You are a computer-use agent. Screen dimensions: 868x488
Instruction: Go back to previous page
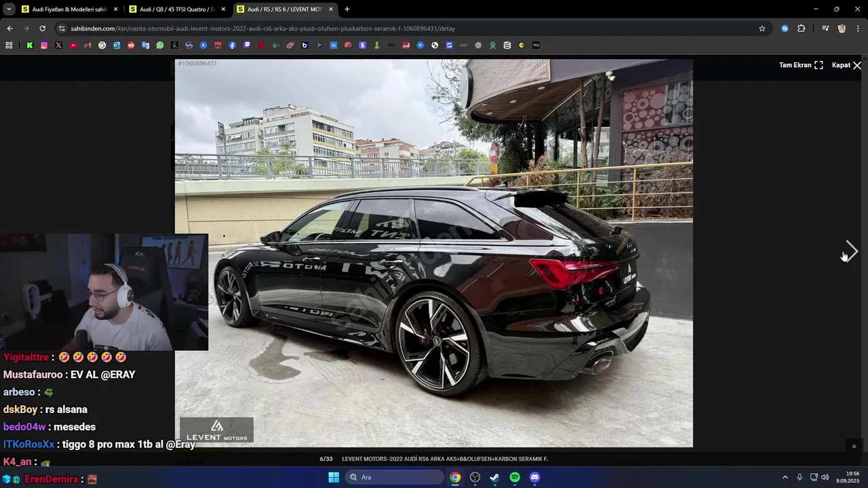coord(9,28)
